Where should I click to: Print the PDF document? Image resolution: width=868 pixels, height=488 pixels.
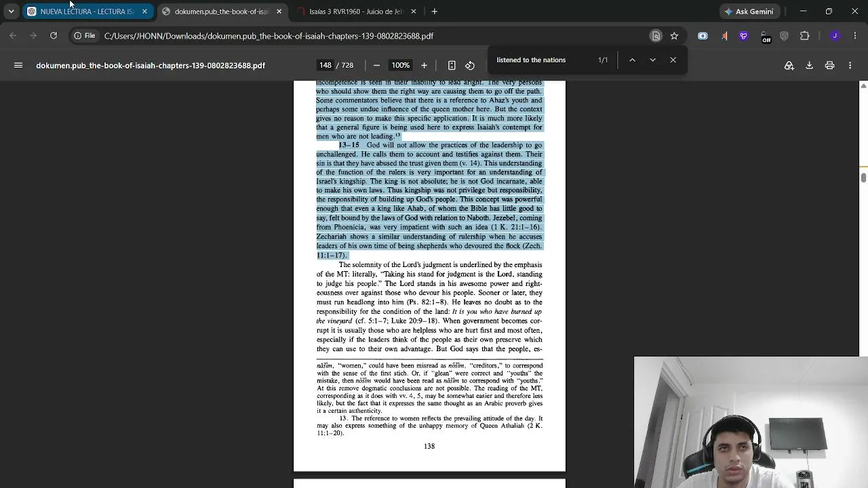(829, 65)
